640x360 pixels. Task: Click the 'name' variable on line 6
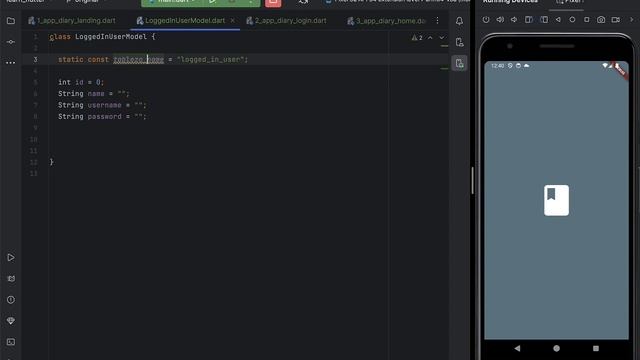[x=96, y=94]
